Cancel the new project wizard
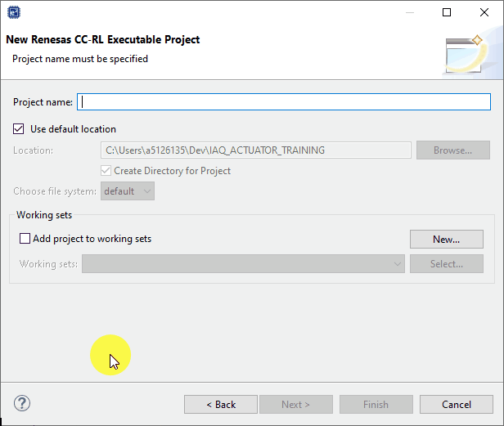 [x=456, y=405]
